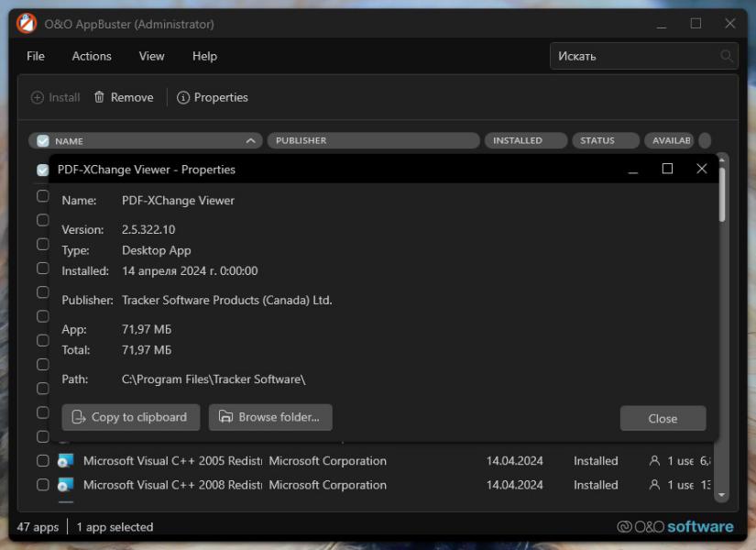Image resolution: width=756 pixels, height=550 pixels.
Task: Click the user icon in Visual C++ 2005 row
Action: (654, 461)
